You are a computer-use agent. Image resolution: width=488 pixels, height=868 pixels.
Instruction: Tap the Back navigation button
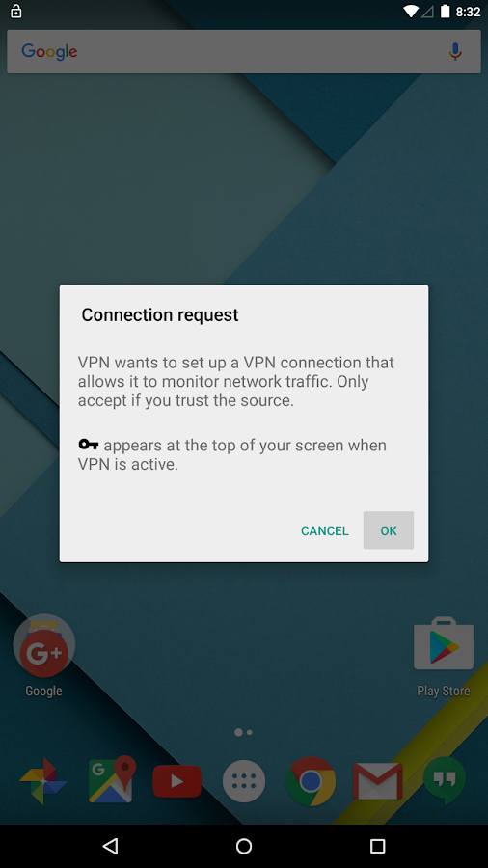pyautogui.click(x=111, y=845)
